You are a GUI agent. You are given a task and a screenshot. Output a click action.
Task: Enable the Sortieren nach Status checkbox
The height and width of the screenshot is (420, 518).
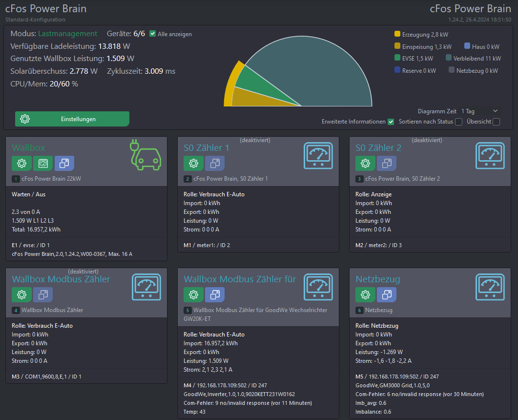(458, 122)
